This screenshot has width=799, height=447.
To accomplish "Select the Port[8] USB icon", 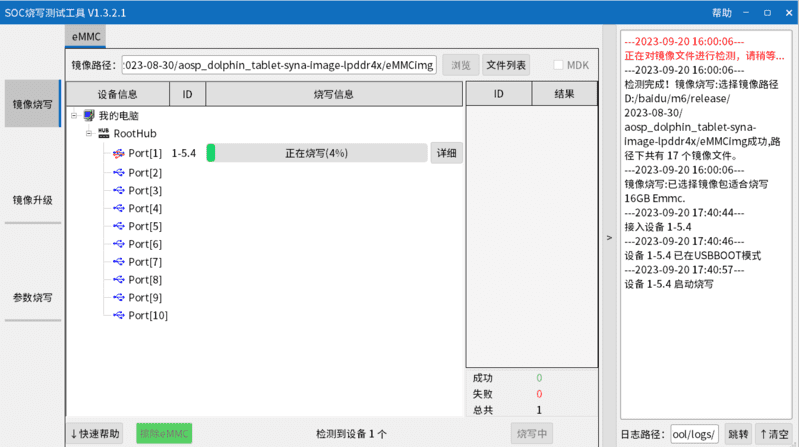I will (119, 280).
